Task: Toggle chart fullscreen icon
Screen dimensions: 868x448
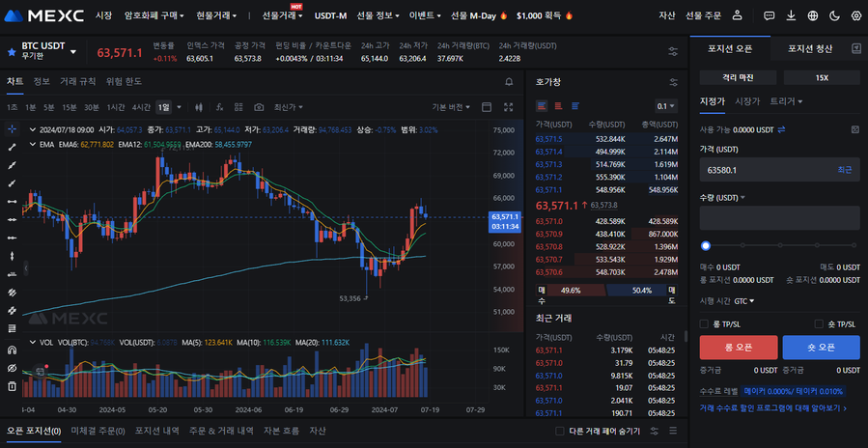Action: (x=509, y=107)
